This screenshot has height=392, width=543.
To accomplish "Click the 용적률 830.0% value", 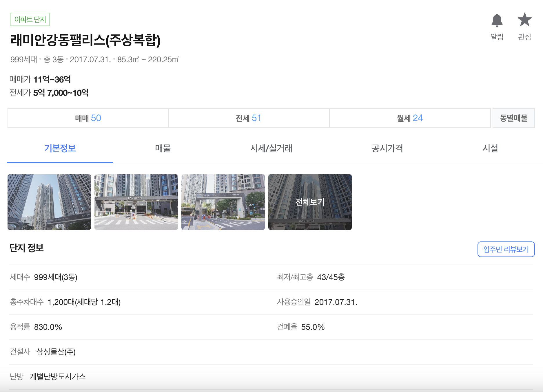I will coord(48,327).
